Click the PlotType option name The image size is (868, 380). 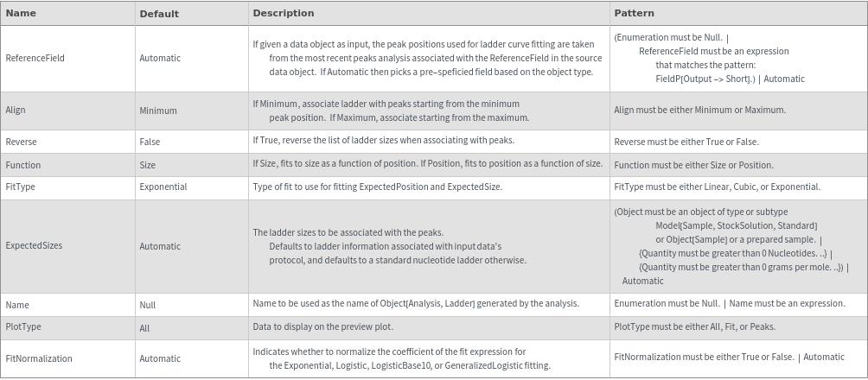23,327
